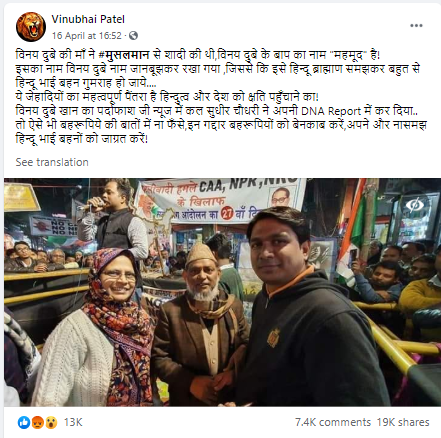Click the Angry reaction icon
Screen dimensions: 441x438
click(x=37, y=422)
